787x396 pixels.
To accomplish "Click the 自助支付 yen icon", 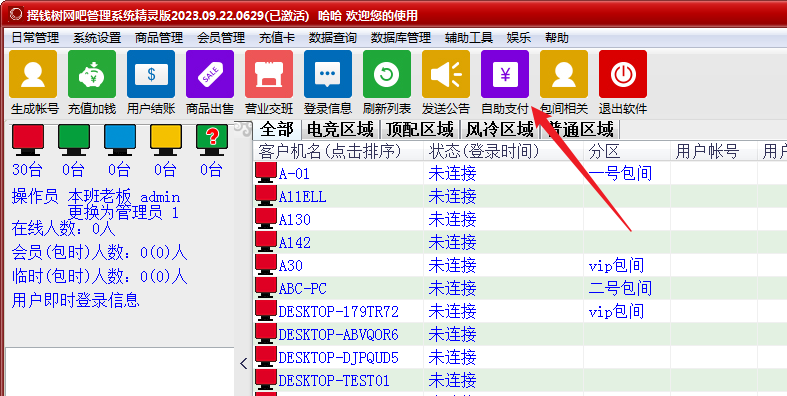I will point(505,74).
